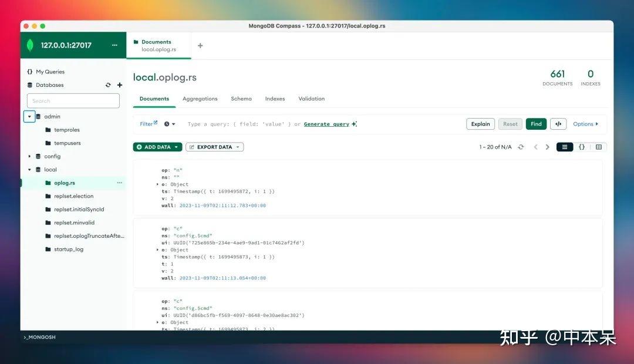Open the MONGOSH shell bar
The width and height of the screenshot is (634, 364).
pos(40,337)
